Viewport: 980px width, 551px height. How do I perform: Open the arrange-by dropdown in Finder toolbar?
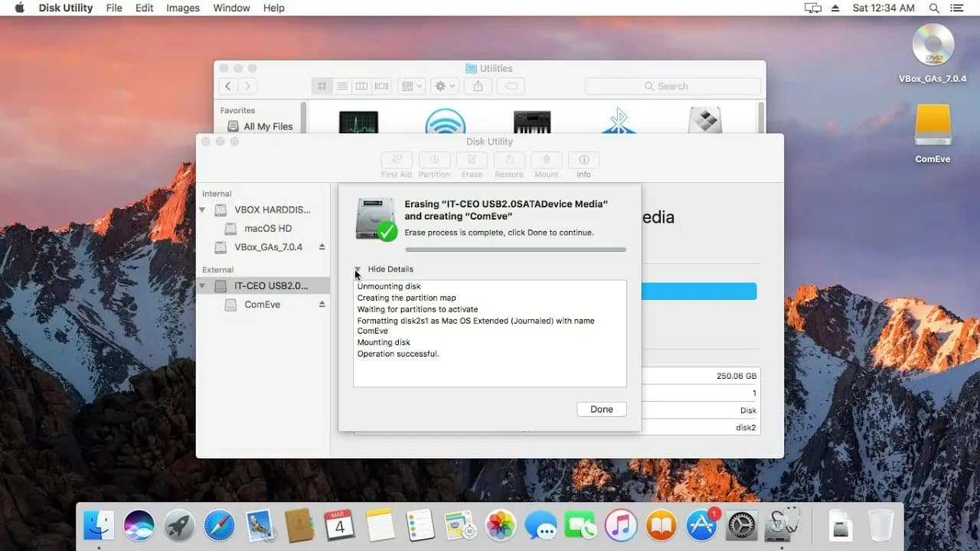[411, 86]
